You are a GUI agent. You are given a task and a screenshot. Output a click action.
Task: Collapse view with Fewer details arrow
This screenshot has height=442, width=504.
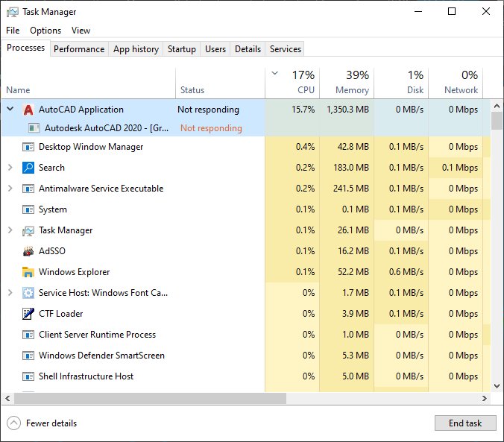(14, 423)
